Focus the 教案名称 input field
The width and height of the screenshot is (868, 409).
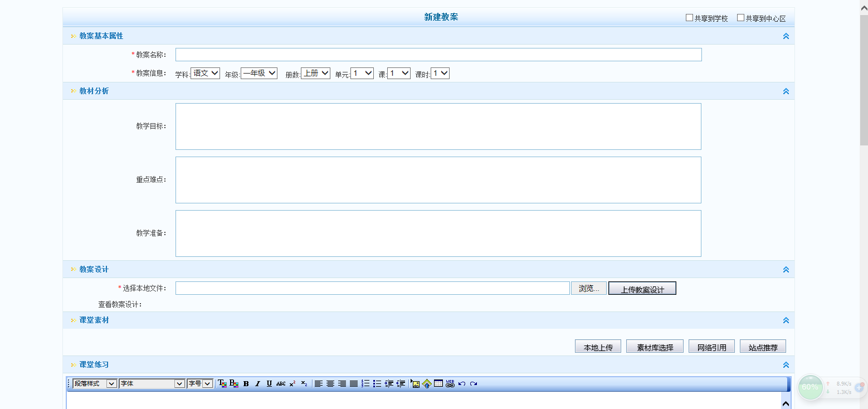(438, 55)
